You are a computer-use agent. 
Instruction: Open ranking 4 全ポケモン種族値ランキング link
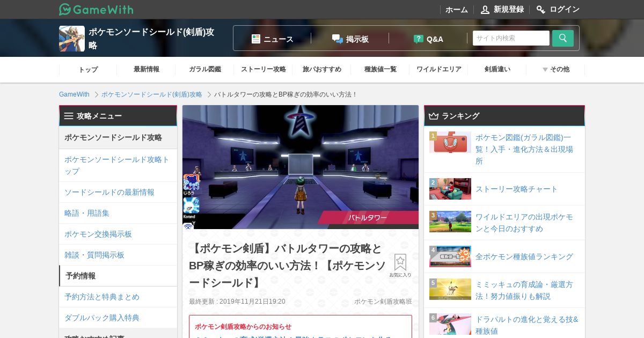tap(524, 256)
